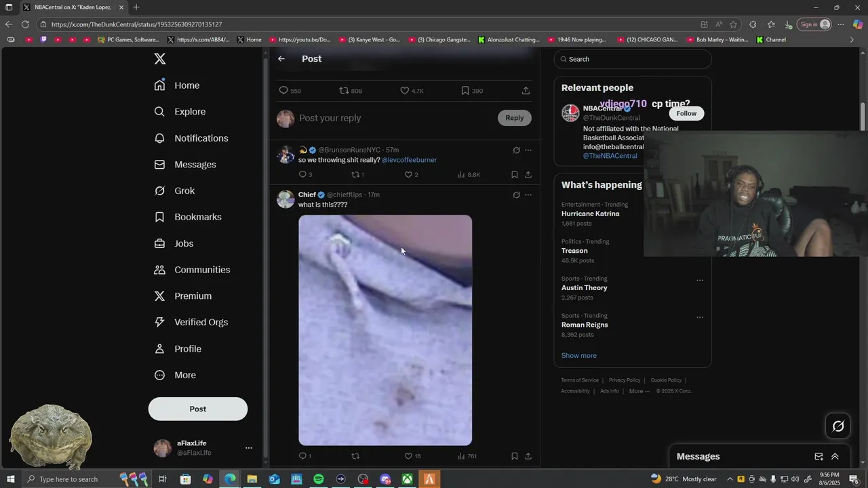Click Show more under What's happening
This screenshot has width=868, height=488.
pos(578,355)
